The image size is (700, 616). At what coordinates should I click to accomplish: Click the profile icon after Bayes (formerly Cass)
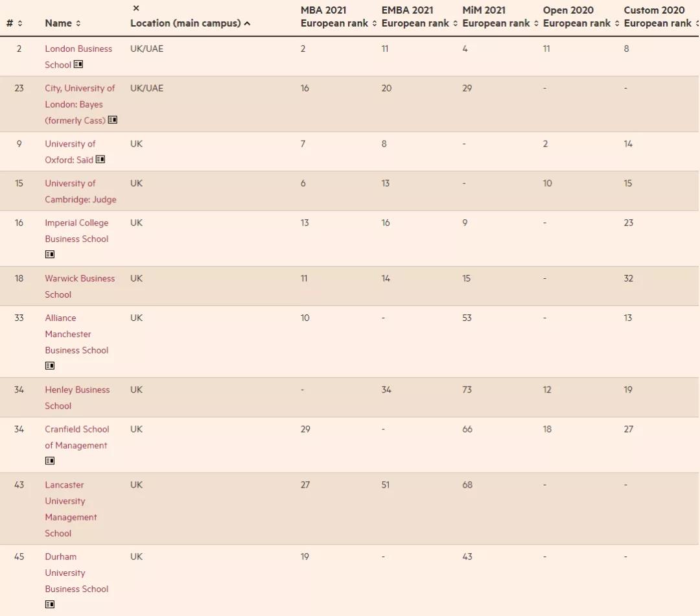(113, 120)
